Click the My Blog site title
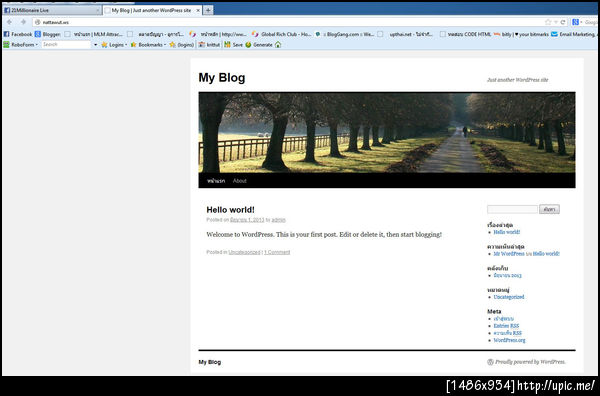The width and height of the screenshot is (600, 396). [222, 78]
